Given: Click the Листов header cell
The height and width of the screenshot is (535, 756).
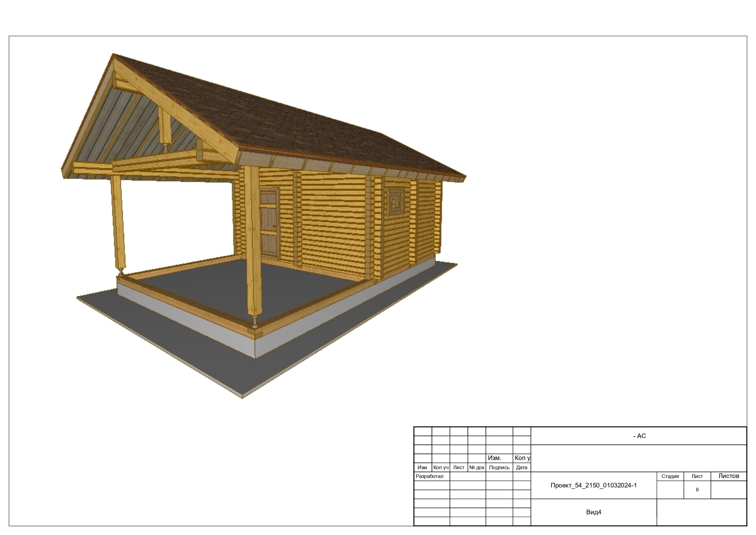Looking at the screenshot, I should click(728, 476).
